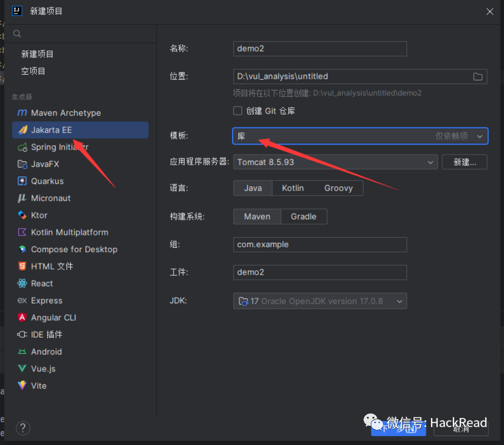Image resolution: width=504 pixels, height=445 pixels.
Task: Click the Micronaut mu icon
Action: 22,198
